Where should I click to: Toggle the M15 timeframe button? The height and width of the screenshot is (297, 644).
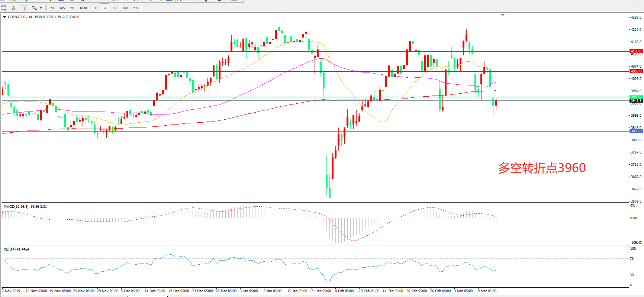pyautogui.click(x=73, y=8)
